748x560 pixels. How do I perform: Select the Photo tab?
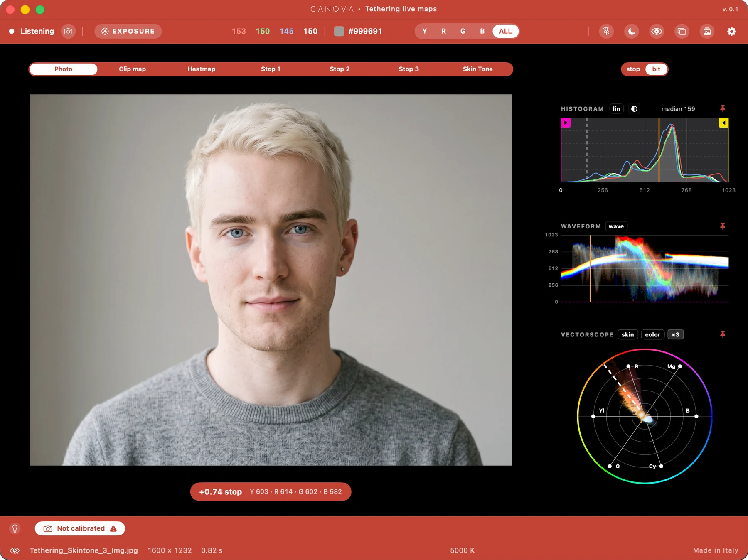coord(63,69)
